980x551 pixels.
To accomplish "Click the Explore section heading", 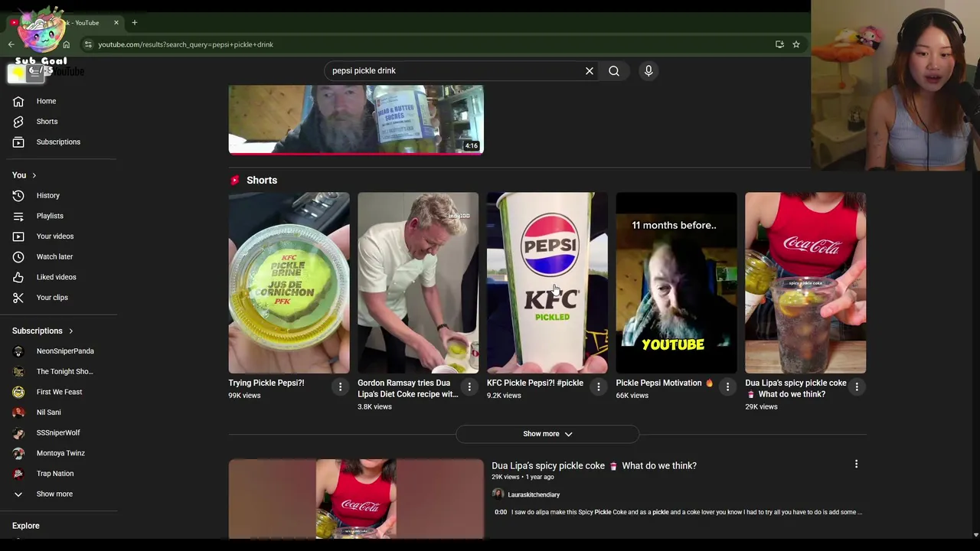I will [x=26, y=526].
